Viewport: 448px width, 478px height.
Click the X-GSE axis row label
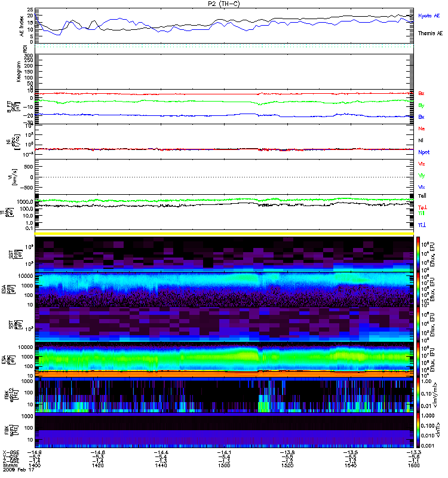[11, 452]
